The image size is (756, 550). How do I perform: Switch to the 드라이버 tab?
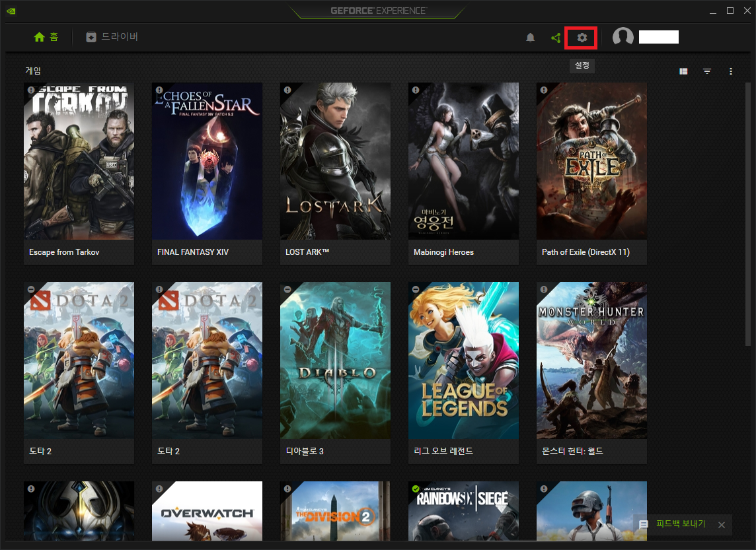(112, 36)
